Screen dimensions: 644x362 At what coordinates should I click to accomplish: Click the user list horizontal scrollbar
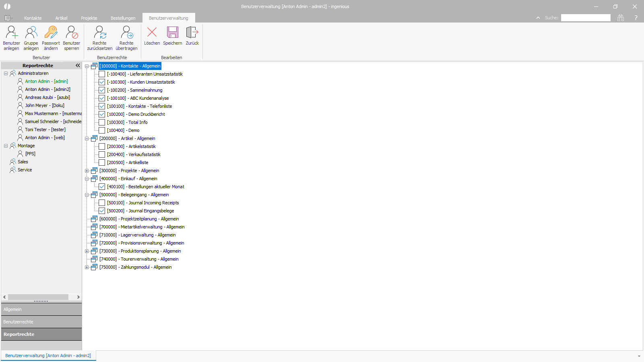click(41, 297)
